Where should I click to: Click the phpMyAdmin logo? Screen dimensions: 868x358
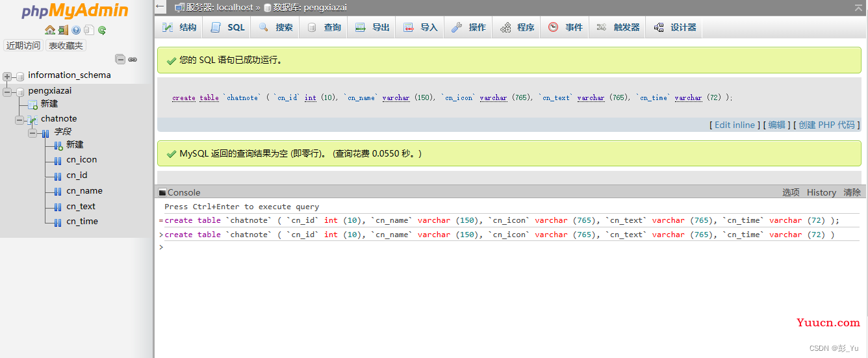click(75, 12)
